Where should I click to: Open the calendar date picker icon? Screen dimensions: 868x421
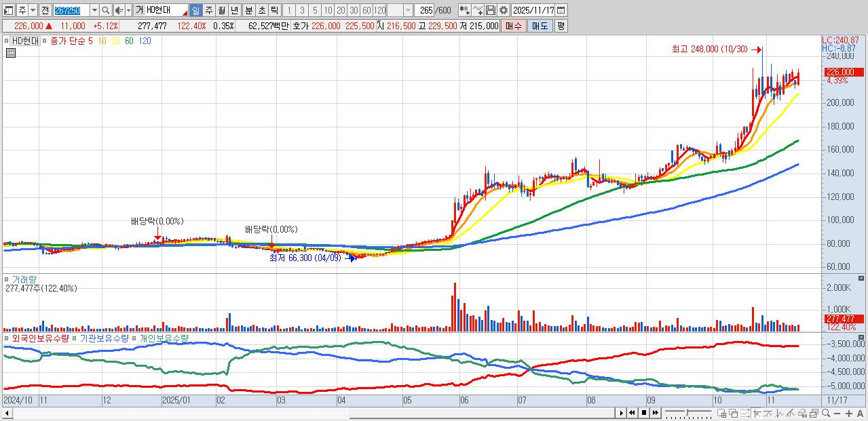point(561,10)
